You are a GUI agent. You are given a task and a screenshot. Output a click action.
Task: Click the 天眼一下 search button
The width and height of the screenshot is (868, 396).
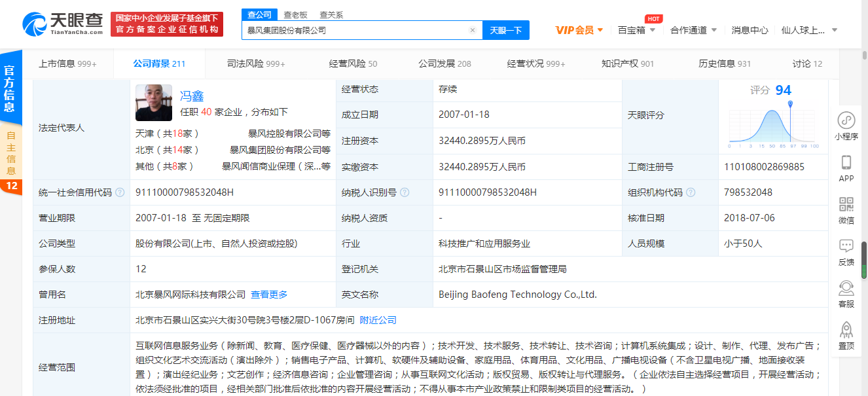click(x=506, y=30)
